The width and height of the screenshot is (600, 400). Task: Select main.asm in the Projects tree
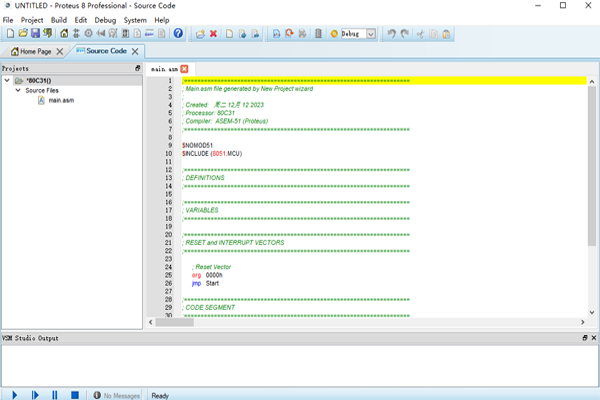pos(61,100)
